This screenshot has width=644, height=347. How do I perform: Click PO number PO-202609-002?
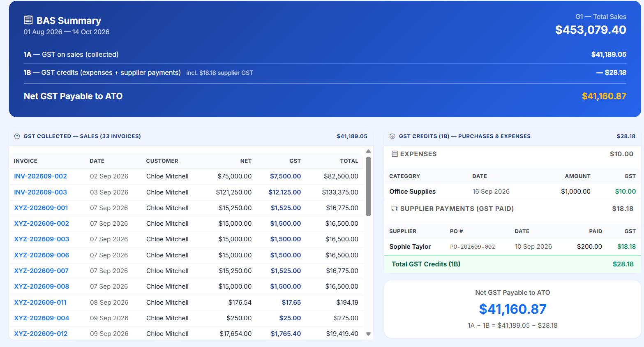point(473,247)
